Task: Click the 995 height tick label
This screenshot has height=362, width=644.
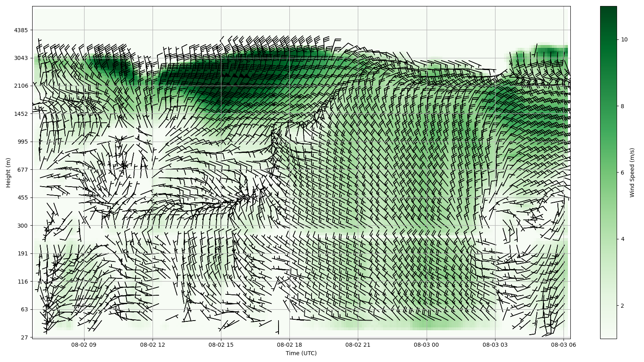Action: (23, 142)
